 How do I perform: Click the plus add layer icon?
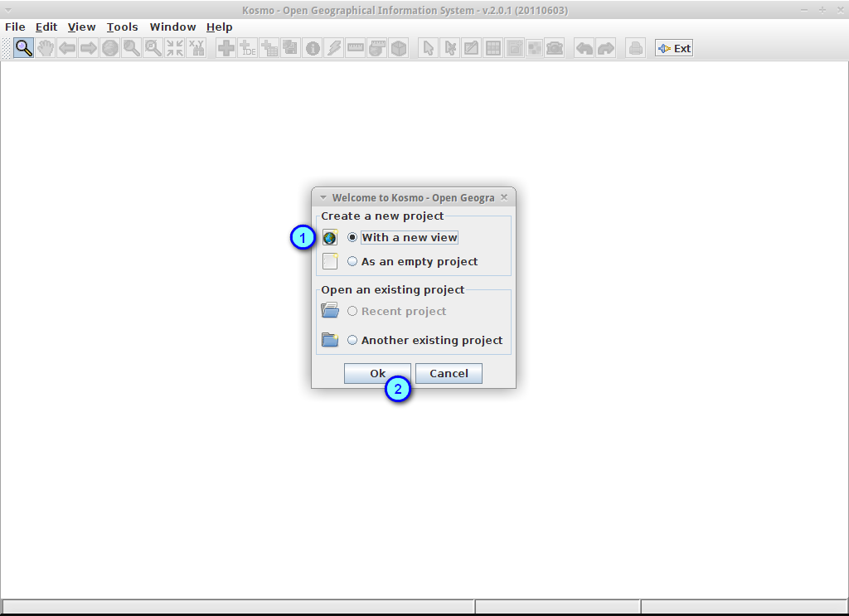[226, 48]
